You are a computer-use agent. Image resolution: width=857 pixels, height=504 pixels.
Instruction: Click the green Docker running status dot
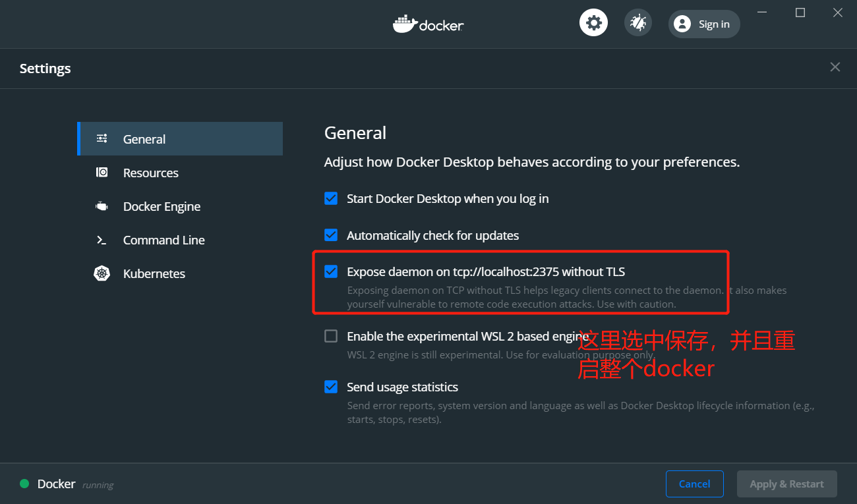(24, 484)
